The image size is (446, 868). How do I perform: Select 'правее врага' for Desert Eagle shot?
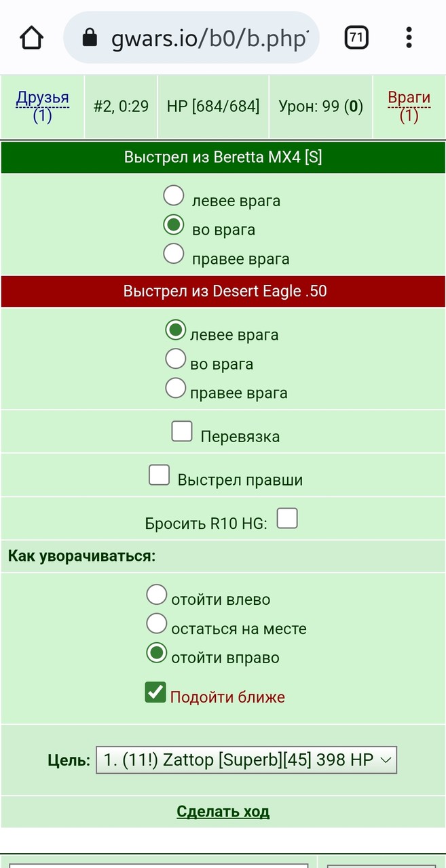(176, 387)
